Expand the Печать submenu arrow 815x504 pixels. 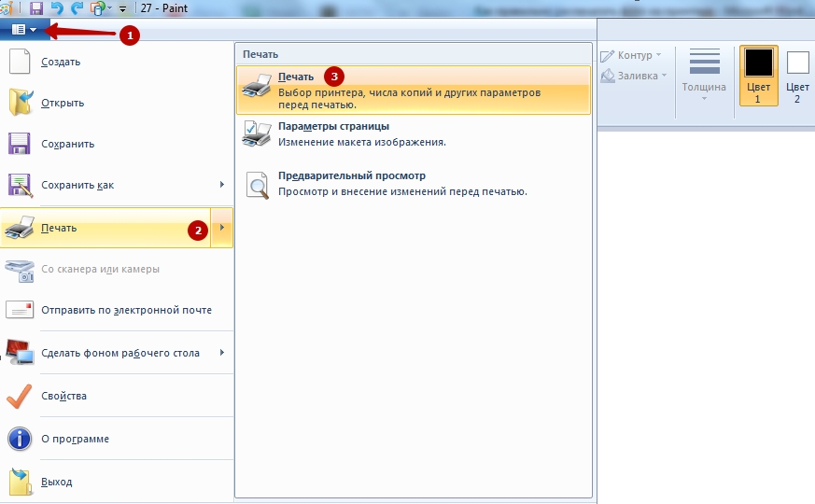(222, 228)
